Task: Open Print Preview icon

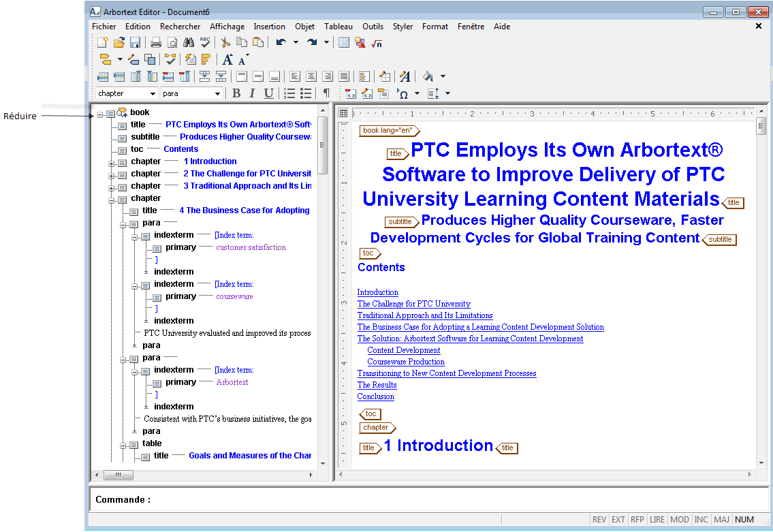Action: 172,43
